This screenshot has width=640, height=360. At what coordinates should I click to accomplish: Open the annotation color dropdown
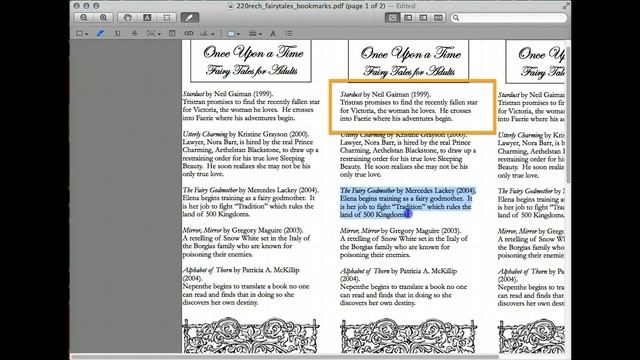[x=233, y=33]
